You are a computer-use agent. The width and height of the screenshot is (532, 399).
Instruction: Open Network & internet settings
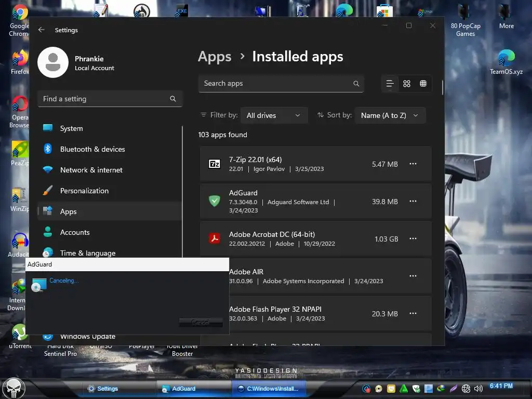coord(110,170)
